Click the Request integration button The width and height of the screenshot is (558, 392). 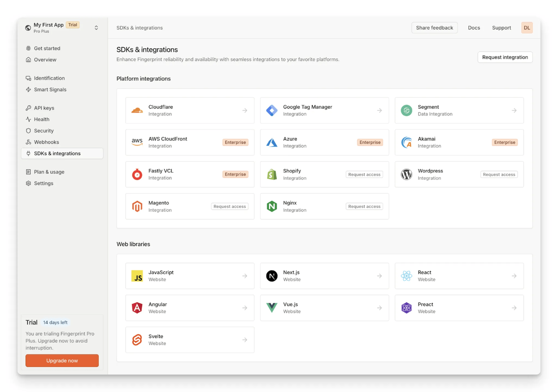tap(505, 57)
